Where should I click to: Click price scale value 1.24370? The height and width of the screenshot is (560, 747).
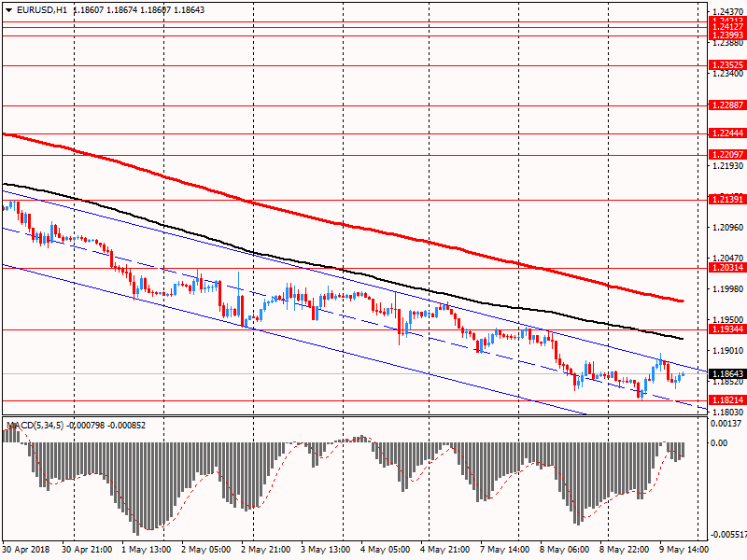[x=728, y=12]
